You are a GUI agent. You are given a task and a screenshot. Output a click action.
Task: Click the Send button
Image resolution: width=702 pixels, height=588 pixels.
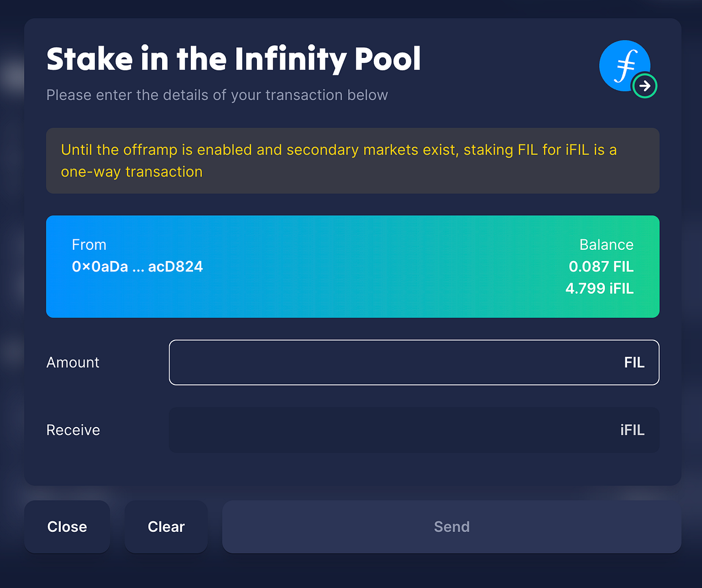tap(452, 527)
